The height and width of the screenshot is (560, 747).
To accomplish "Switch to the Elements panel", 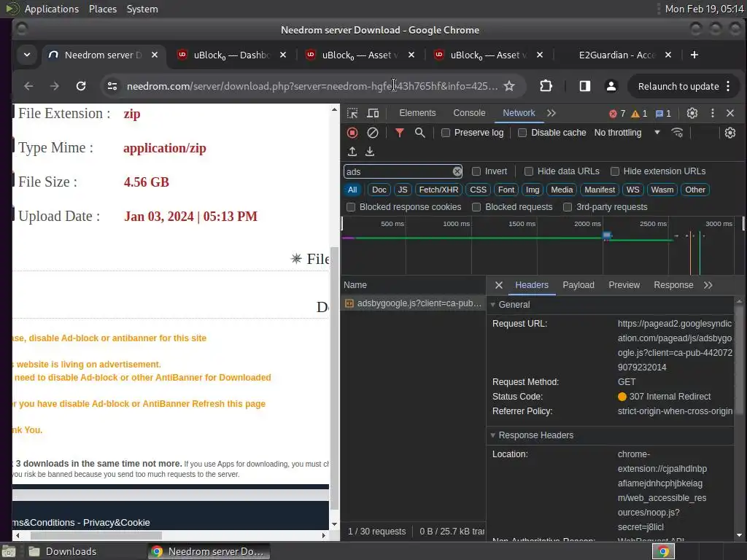I will [x=417, y=113].
